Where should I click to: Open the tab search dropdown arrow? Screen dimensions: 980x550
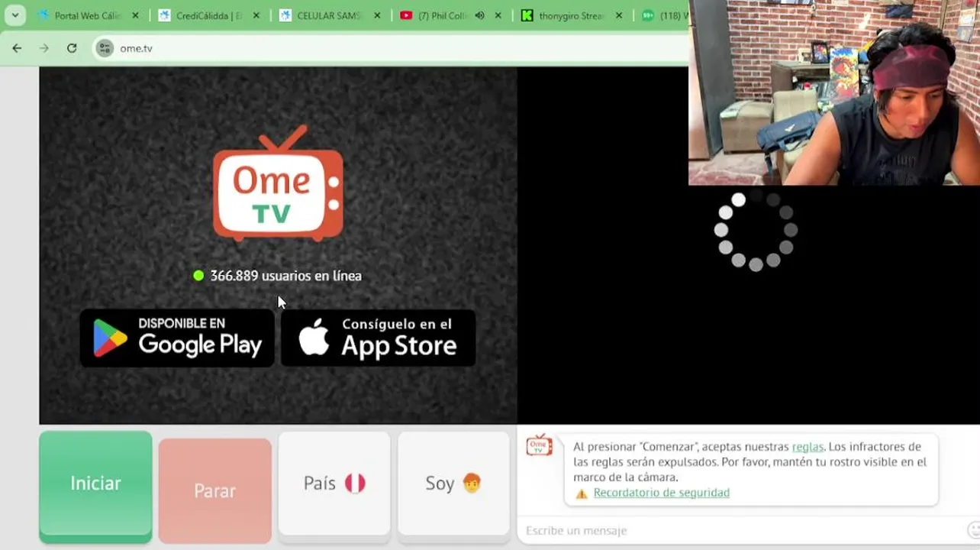(x=15, y=15)
